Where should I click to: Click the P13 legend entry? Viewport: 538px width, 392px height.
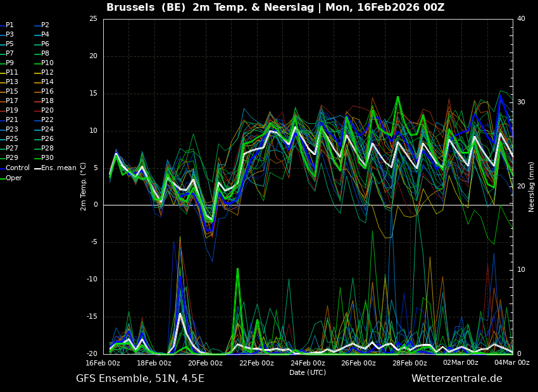9,82
